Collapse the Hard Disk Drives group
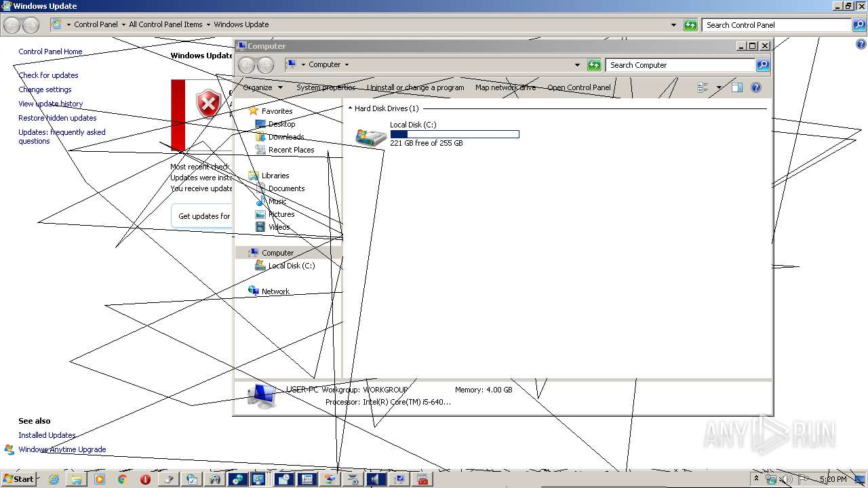 click(x=351, y=108)
